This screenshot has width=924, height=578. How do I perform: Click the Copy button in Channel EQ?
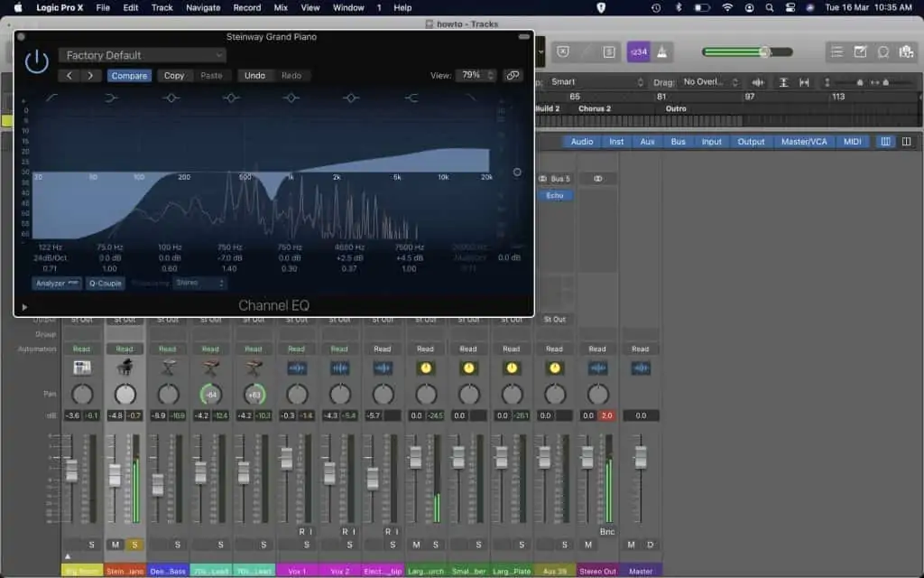click(x=174, y=76)
